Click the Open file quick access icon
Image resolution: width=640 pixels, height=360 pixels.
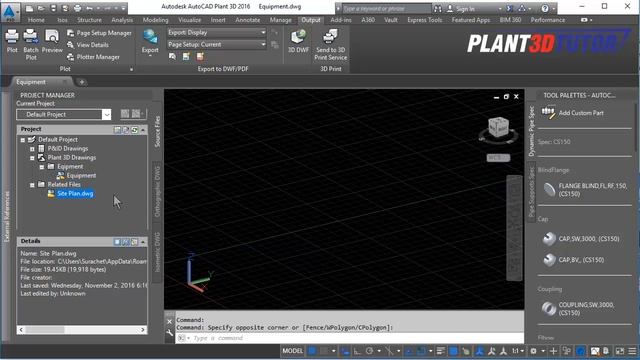click(x=41, y=8)
